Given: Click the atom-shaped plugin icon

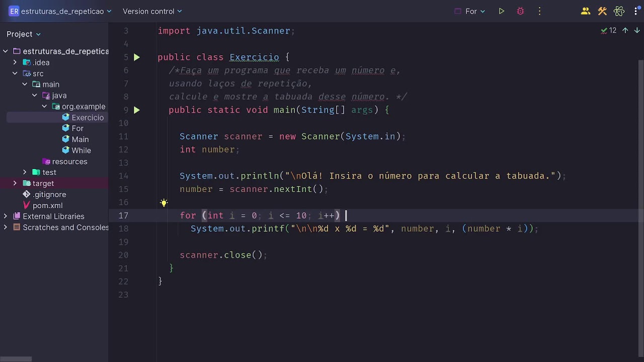Looking at the screenshot, I should click(619, 11).
